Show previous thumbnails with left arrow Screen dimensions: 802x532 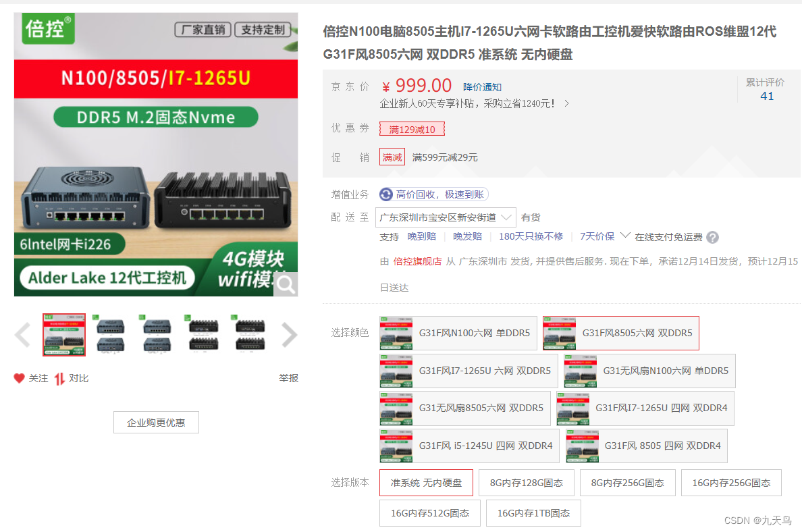tap(23, 335)
